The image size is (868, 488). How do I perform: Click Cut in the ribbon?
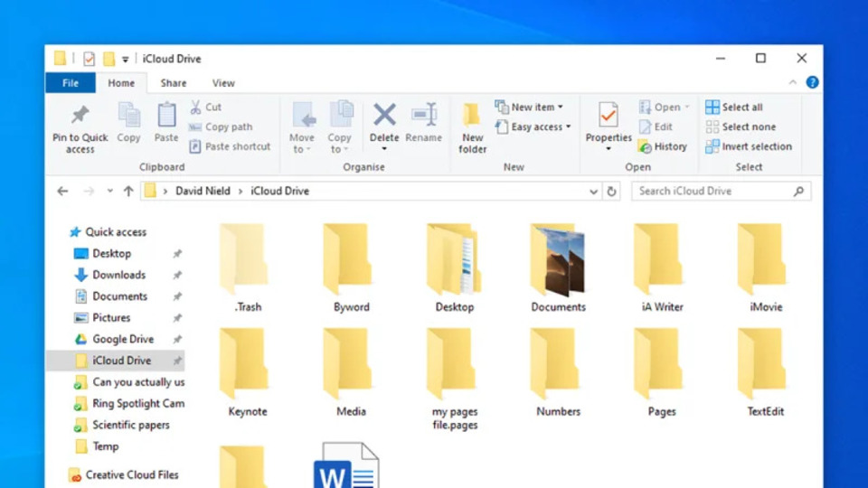click(x=206, y=107)
